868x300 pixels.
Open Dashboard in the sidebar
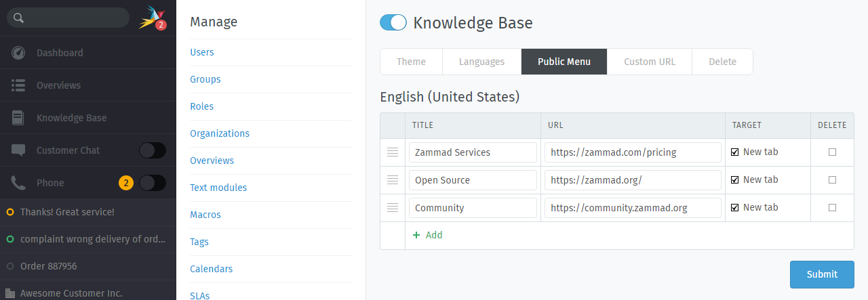[88, 53]
